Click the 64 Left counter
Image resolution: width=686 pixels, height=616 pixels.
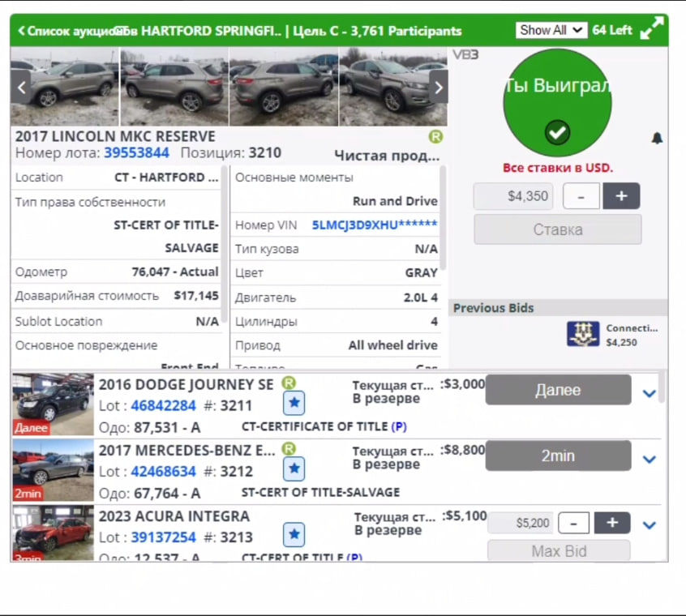coord(612,30)
